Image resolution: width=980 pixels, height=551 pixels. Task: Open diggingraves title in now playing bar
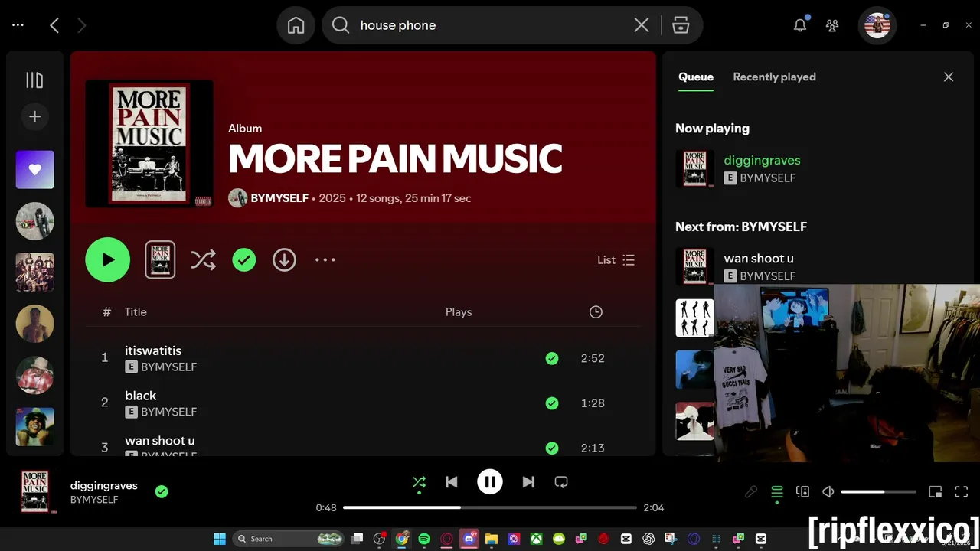[x=104, y=485]
